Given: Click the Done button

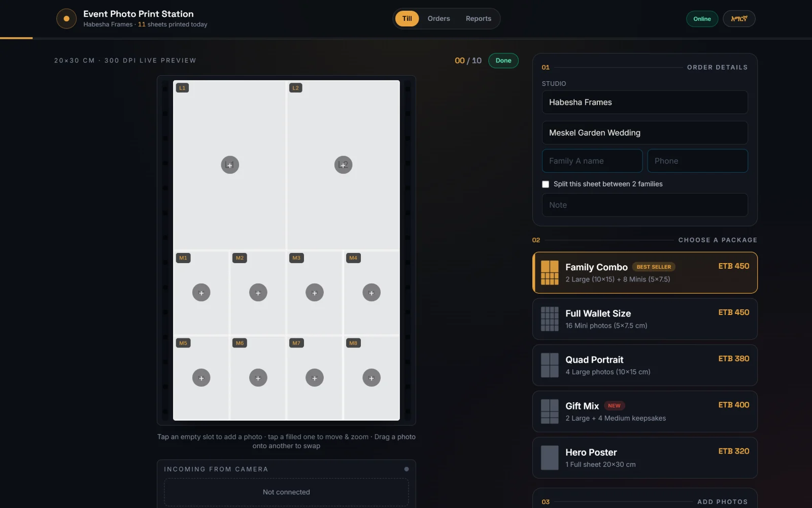Looking at the screenshot, I should click(503, 60).
